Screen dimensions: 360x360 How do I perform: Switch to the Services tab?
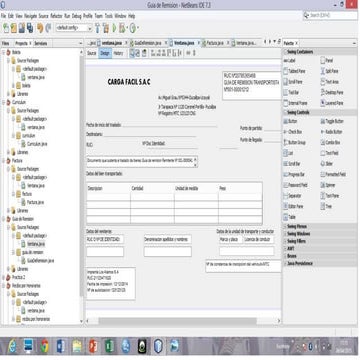tap(41, 43)
